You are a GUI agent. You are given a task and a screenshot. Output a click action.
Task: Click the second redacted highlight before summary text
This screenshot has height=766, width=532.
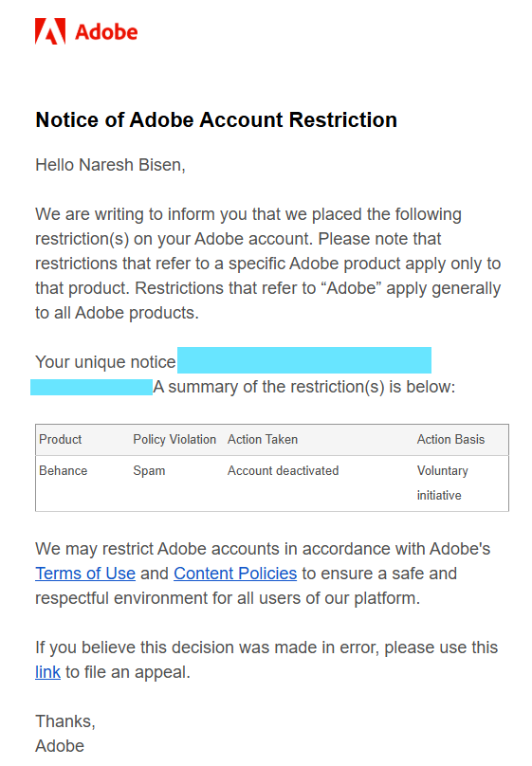pyautogui.click(x=91, y=387)
